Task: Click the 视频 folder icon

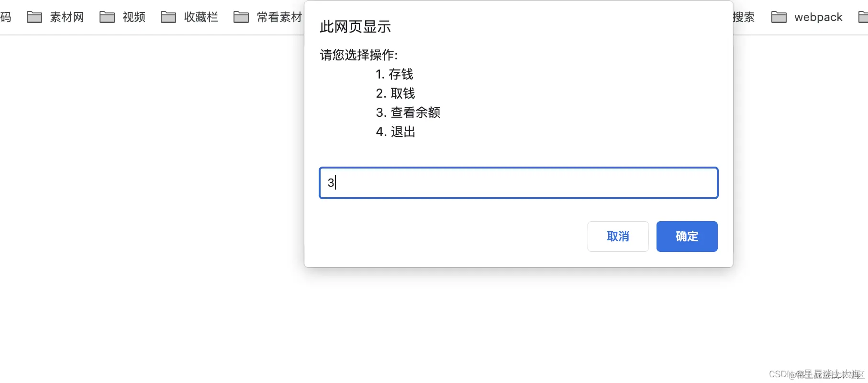Action: tap(108, 17)
